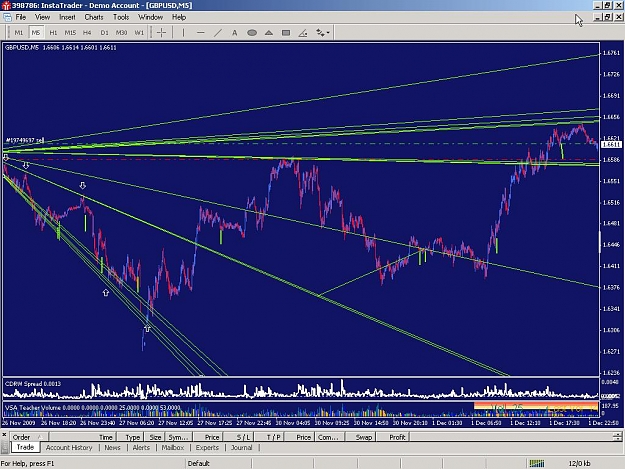
Task: Sort terminal by Order column
Action: [29, 437]
